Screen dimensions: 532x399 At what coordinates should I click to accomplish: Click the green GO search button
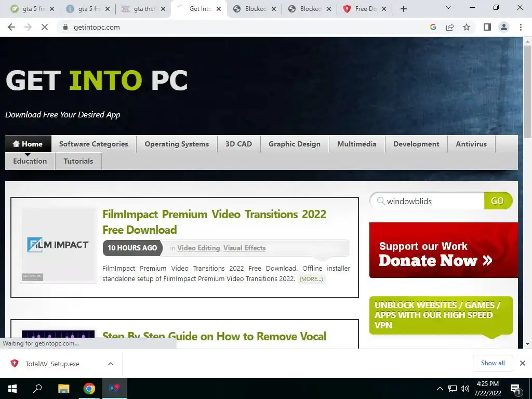(497, 201)
